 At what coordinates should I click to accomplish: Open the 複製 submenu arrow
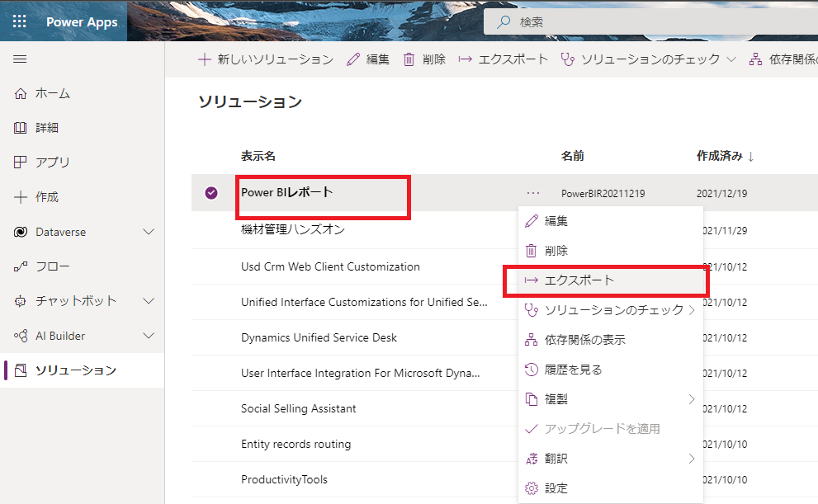[692, 399]
